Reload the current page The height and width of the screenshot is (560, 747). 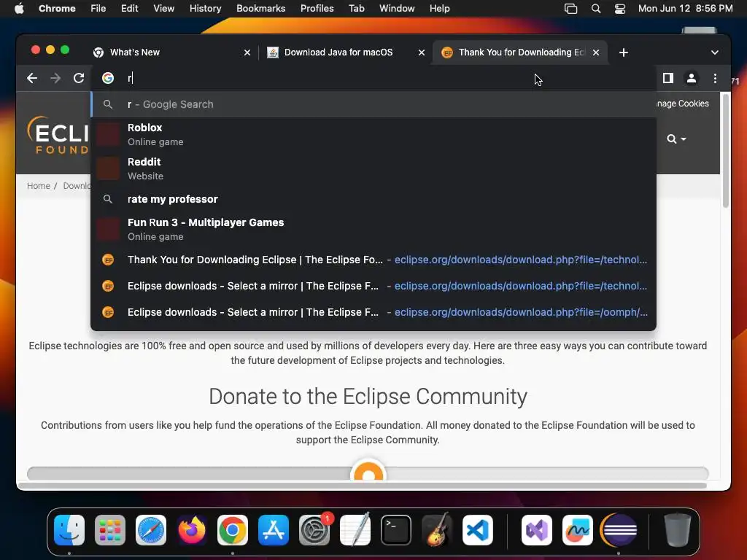(79, 78)
